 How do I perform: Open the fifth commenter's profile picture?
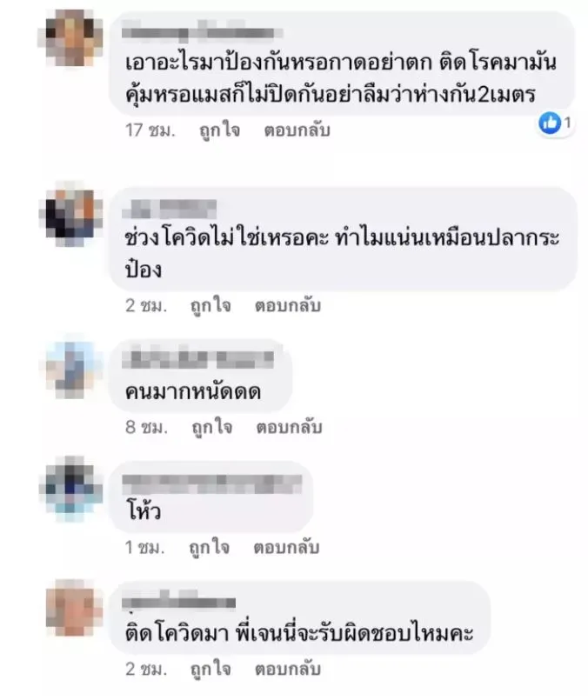point(70,608)
